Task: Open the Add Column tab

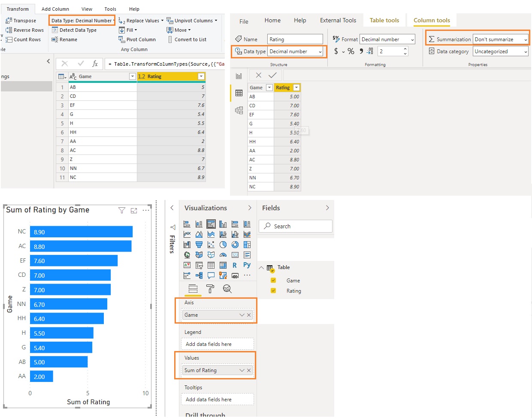Action: pyautogui.click(x=55, y=9)
